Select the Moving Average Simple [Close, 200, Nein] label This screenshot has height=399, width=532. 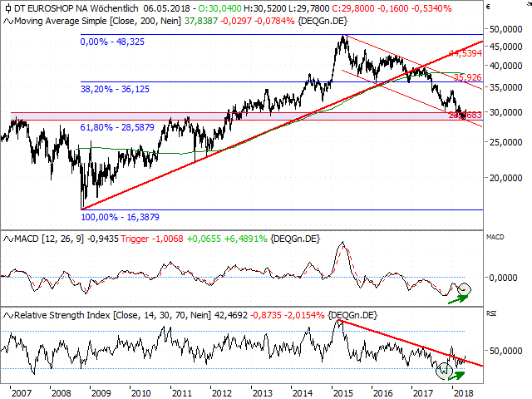[97, 22]
